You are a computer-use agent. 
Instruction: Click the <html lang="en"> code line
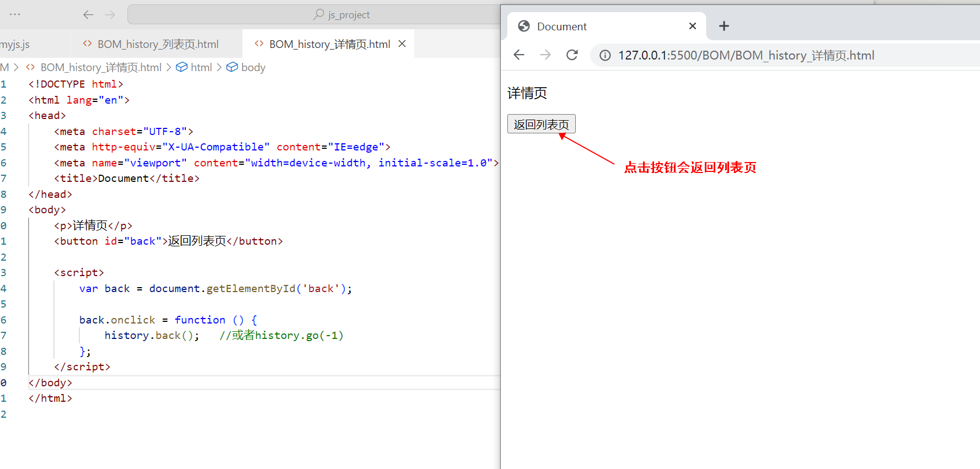point(79,100)
